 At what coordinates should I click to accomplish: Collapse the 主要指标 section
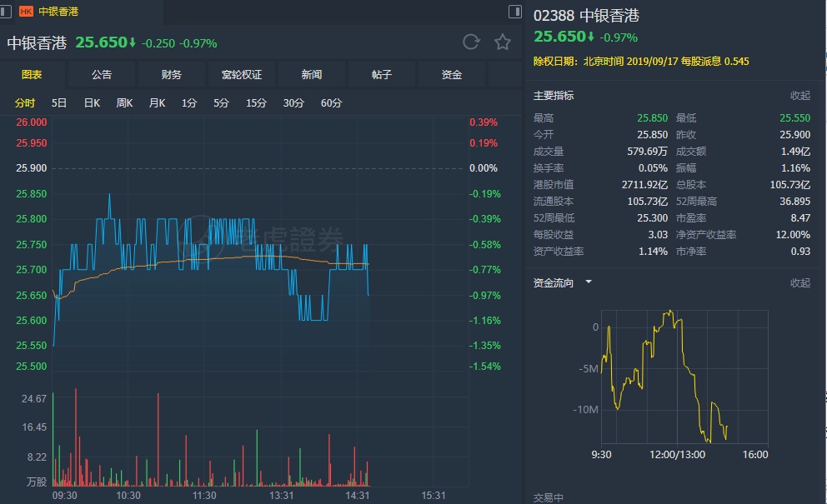799,96
